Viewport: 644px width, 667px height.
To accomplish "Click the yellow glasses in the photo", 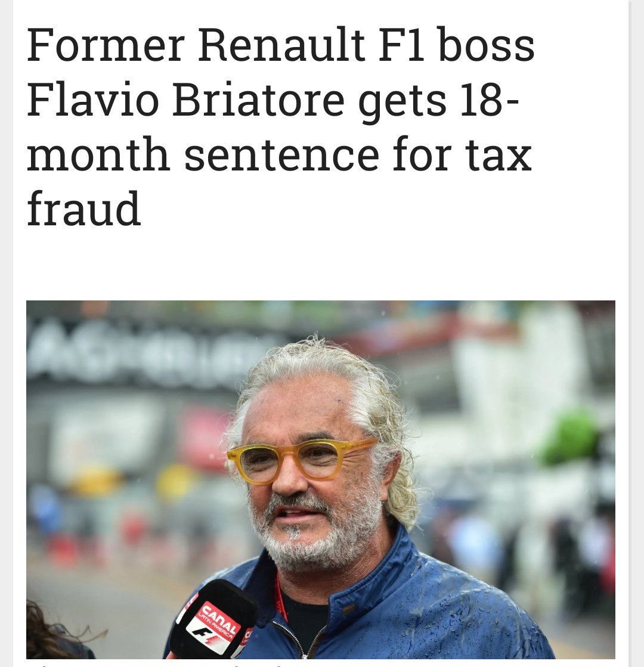I will coord(301,458).
